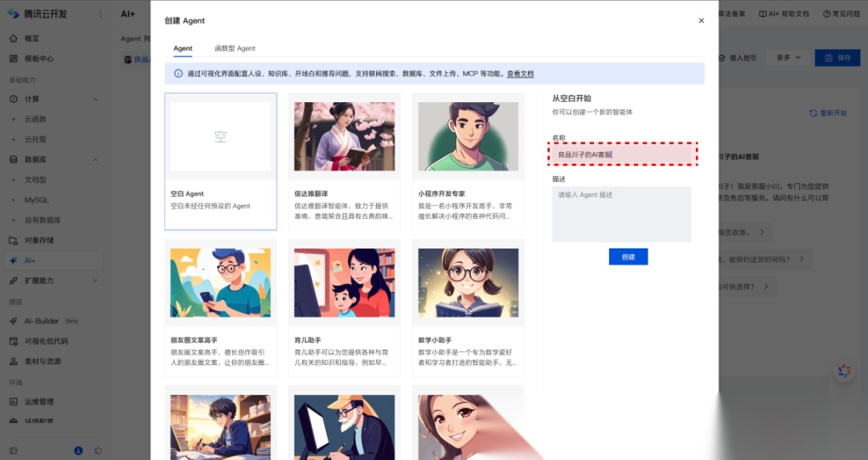Click the 素材与资源 icon
Screen dimensions: 868x460
point(14,361)
